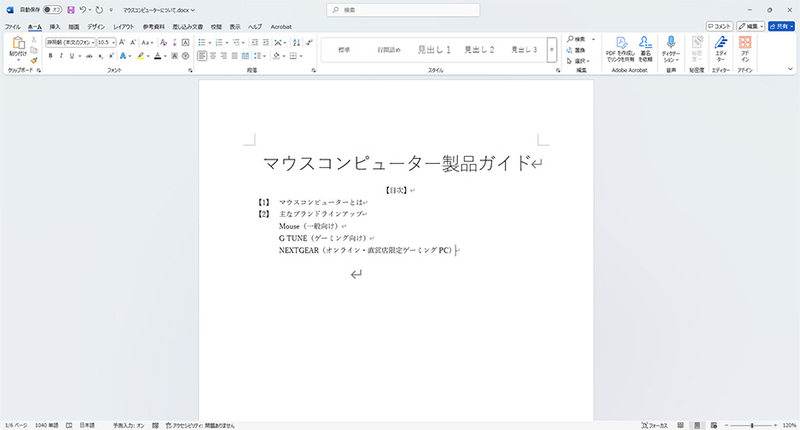Click the search box in title bar
The height and width of the screenshot is (430, 800).
click(403, 10)
